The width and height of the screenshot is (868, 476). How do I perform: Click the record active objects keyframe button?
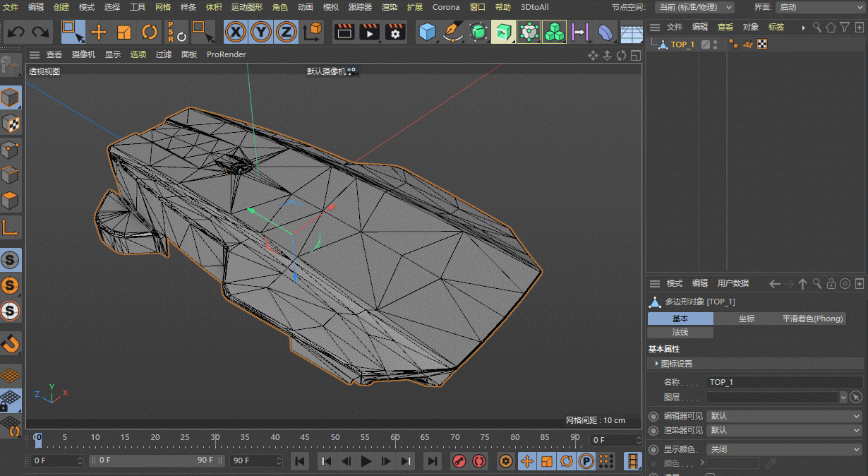[x=459, y=461]
